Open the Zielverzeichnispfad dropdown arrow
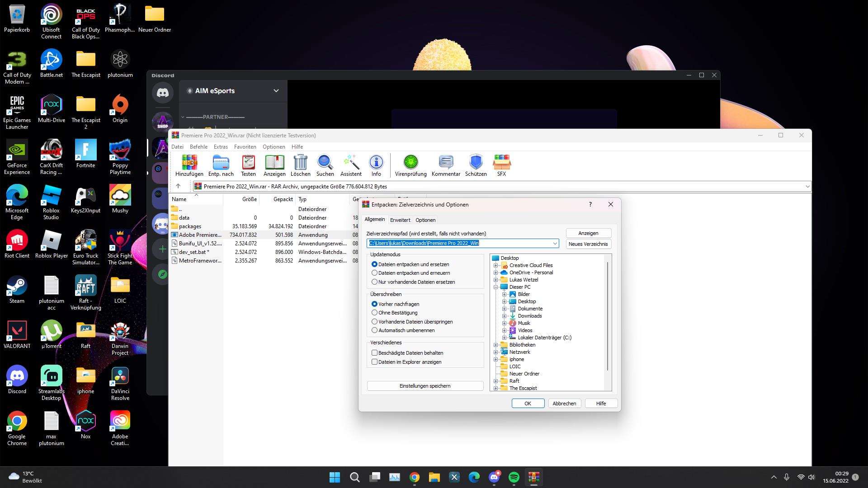Screen dimensions: 868x488 (555, 244)
